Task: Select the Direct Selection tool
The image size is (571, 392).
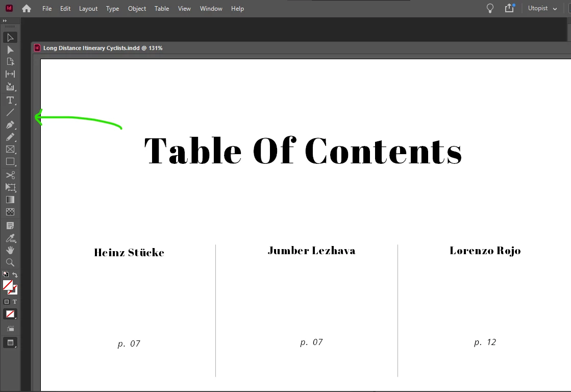Action: click(x=10, y=50)
